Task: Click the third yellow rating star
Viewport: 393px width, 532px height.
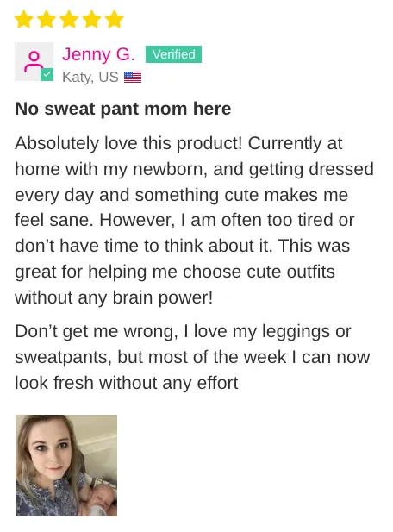Action: coord(69,19)
